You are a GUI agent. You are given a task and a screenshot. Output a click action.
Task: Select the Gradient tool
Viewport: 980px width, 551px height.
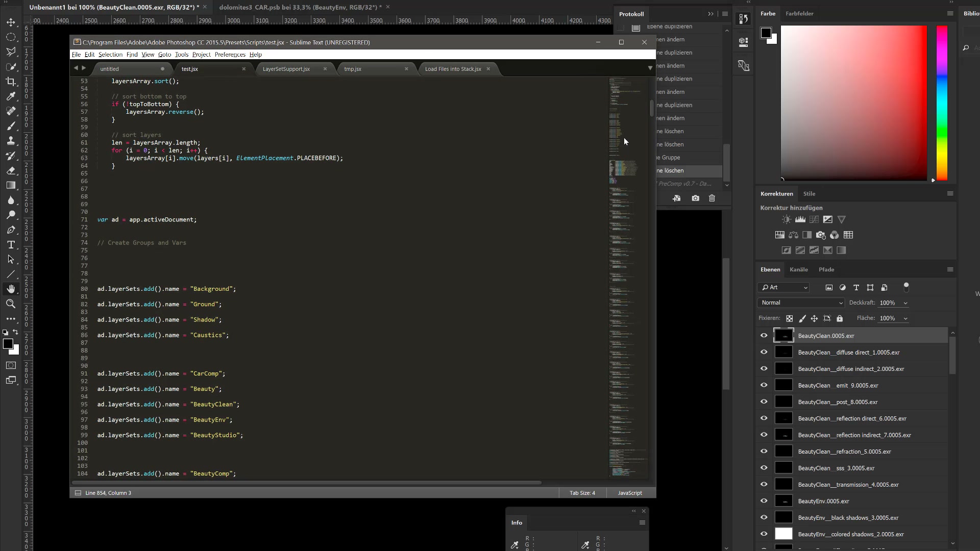point(11,185)
